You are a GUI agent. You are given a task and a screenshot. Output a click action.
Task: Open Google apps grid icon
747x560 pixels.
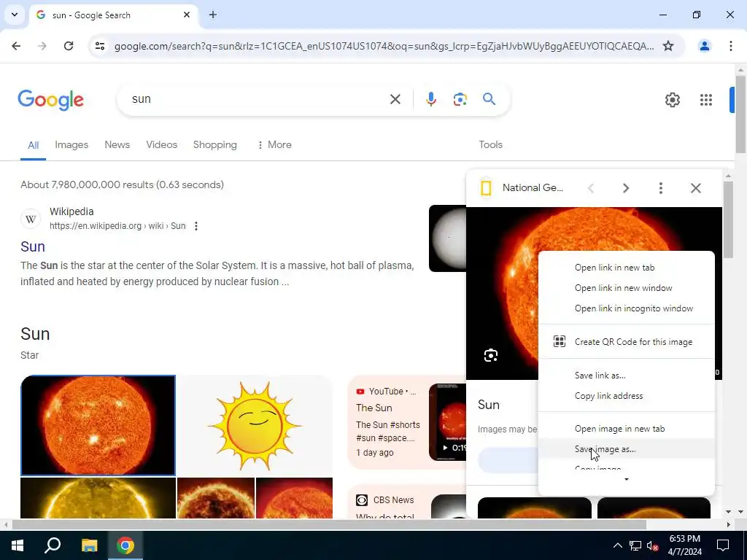tap(706, 100)
